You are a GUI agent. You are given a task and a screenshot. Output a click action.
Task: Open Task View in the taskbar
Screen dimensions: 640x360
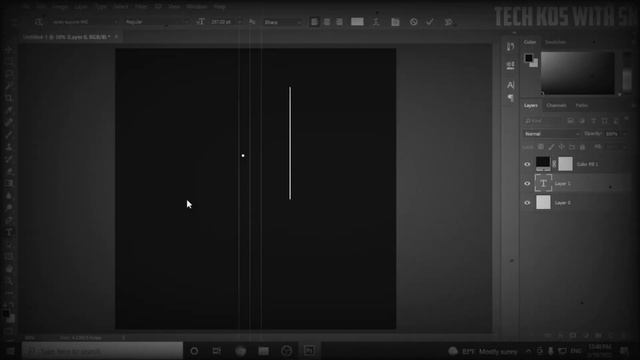tap(217, 351)
